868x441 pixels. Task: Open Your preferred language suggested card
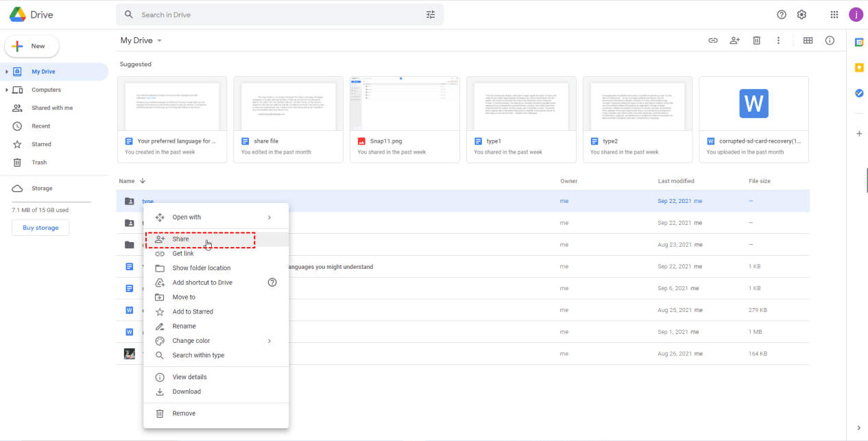tap(172, 119)
